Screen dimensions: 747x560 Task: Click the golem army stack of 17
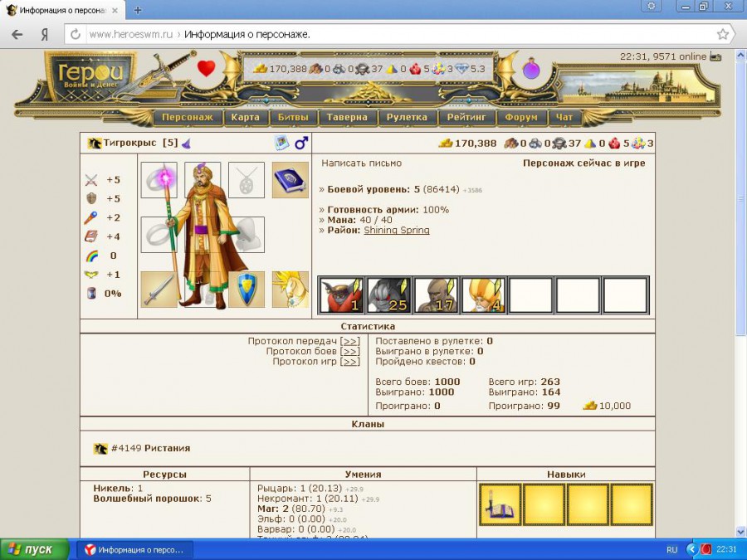tap(436, 295)
